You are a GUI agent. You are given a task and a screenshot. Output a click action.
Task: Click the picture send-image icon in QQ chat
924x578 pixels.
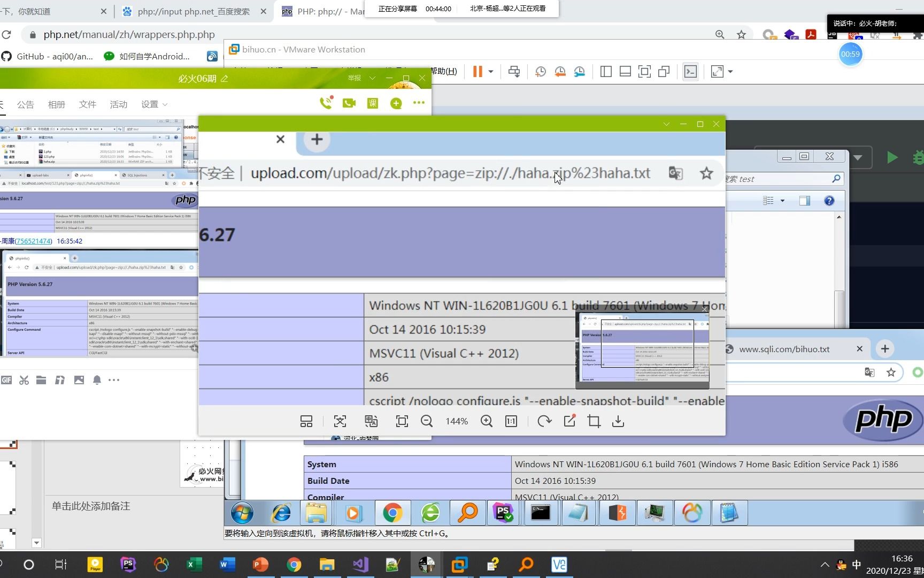click(x=79, y=380)
